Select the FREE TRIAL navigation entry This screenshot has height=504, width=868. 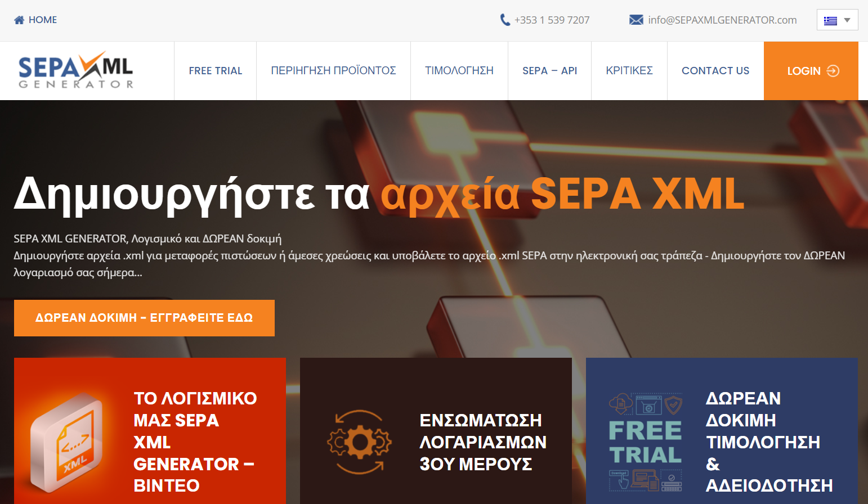215,70
